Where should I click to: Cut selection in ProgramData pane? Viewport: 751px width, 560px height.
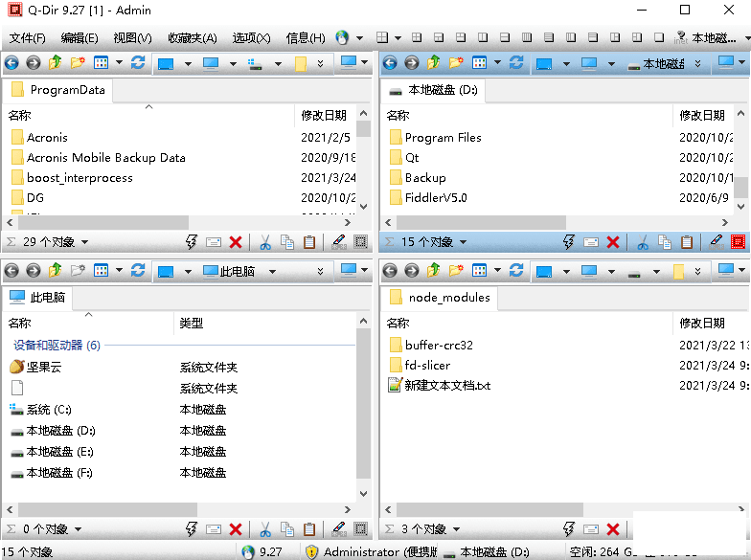(x=264, y=242)
